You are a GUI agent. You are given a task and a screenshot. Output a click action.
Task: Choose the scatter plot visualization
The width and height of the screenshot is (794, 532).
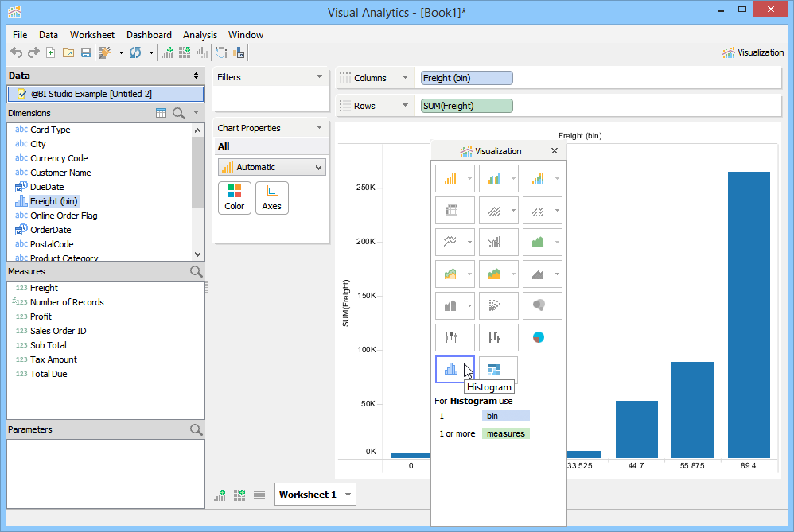point(498,305)
